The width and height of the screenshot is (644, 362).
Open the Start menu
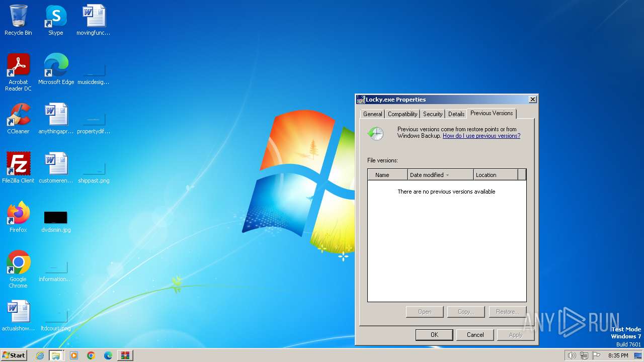tap(14, 355)
